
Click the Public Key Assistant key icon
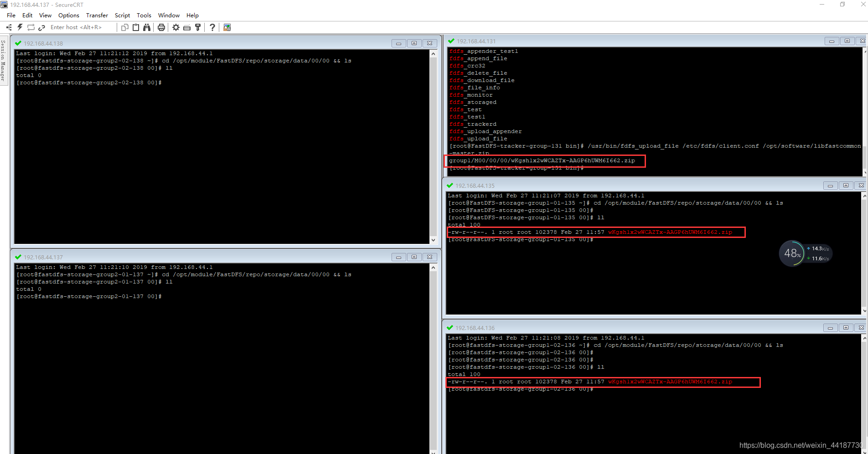click(198, 27)
